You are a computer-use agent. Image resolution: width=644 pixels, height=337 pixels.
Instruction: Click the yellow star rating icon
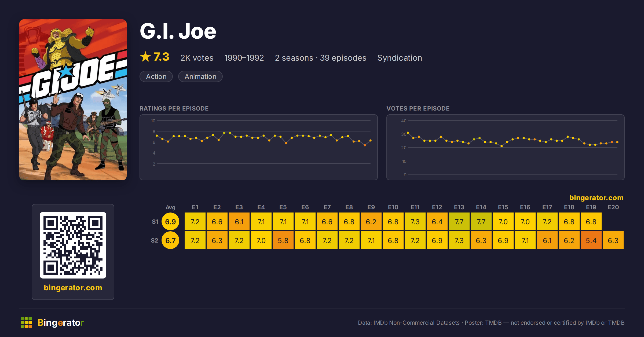tap(145, 57)
